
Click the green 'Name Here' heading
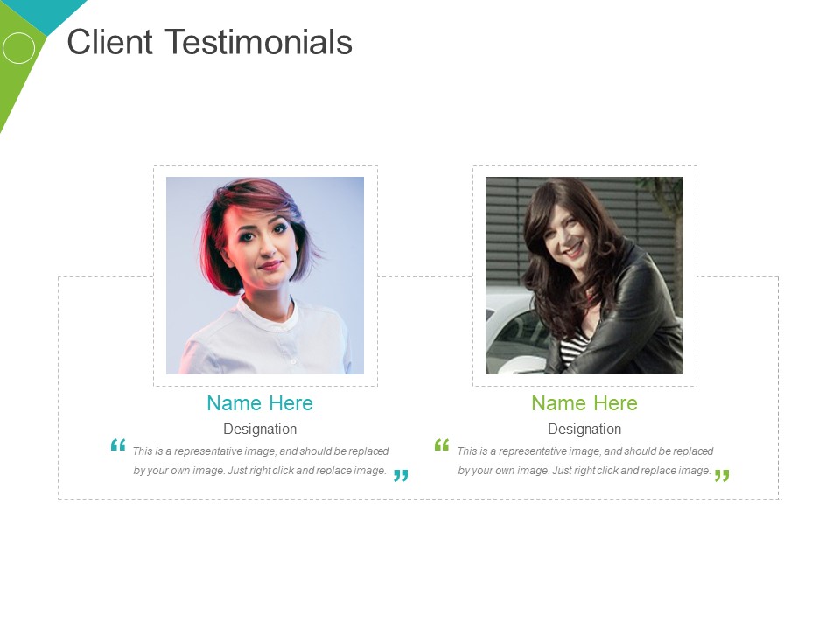(x=584, y=403)
